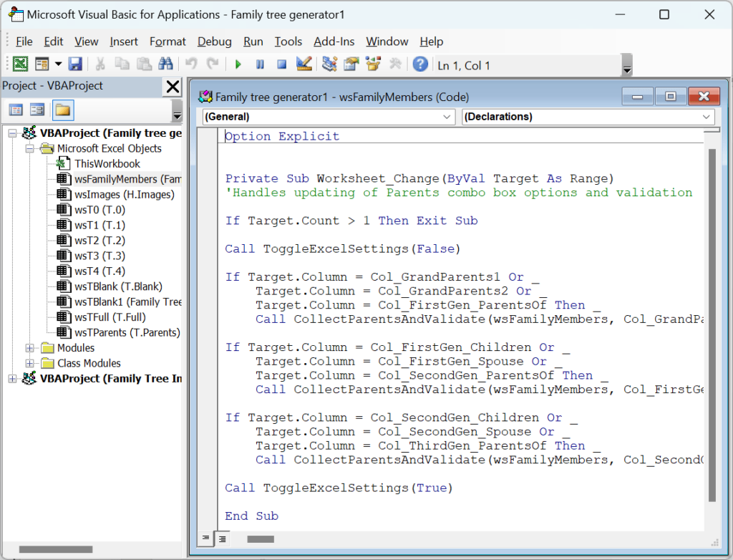The width and height of the screenshot is (733, 560).
Task: Expand the Modules folder in project tree
Action: 30,348
